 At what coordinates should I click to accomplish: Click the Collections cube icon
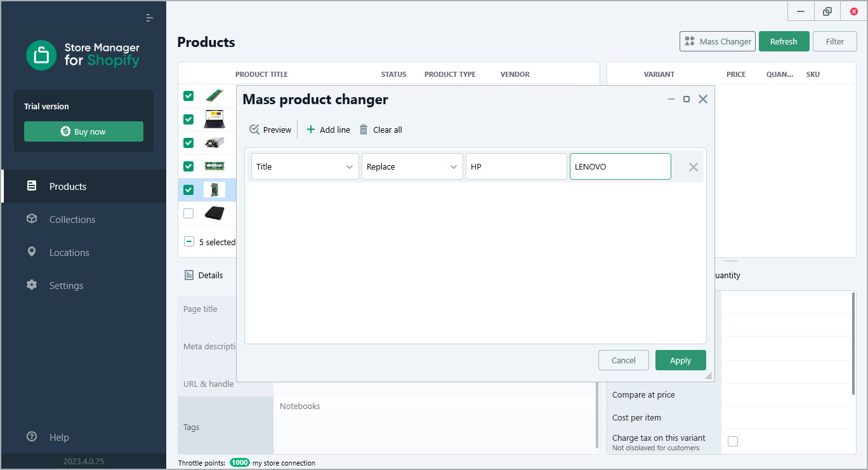point(32,219)
